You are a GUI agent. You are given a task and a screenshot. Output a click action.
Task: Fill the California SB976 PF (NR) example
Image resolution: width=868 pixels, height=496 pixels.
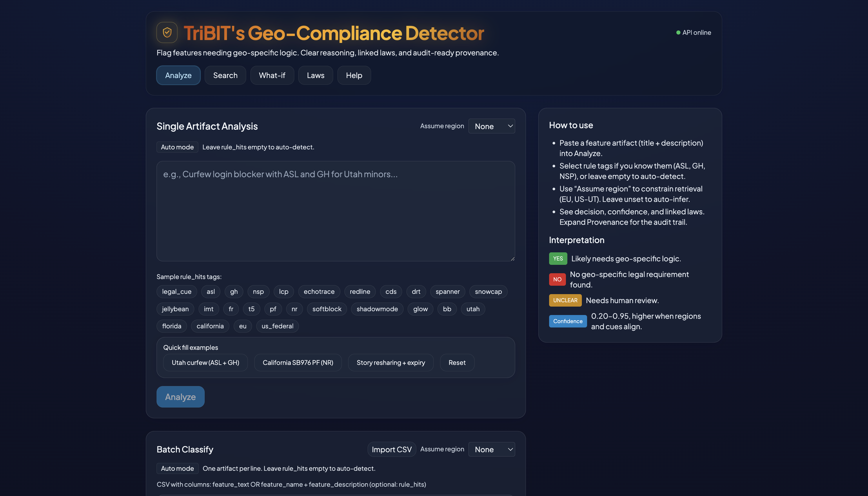point(297,363)
